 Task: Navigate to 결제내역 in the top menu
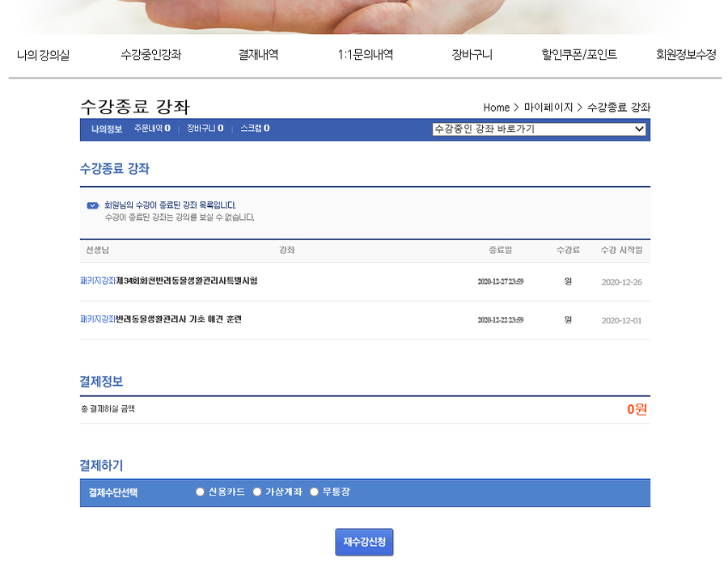point(258,55)
